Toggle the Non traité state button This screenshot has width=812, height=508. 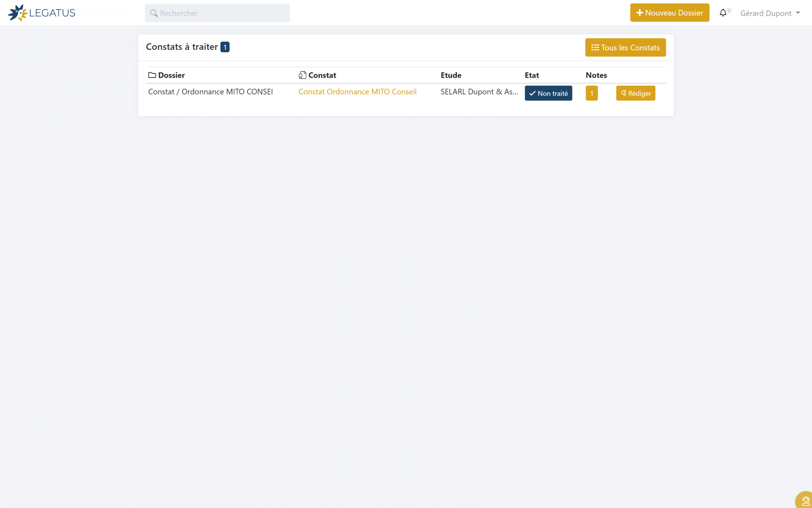pos(548,93)
